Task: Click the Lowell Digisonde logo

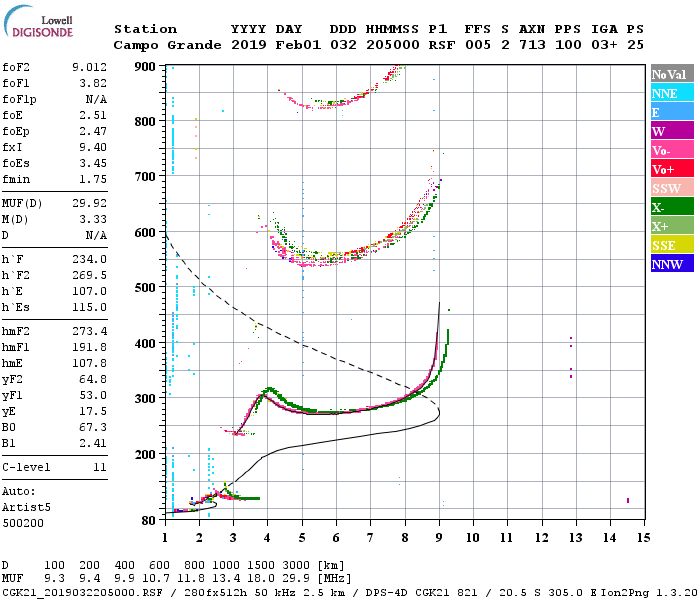Action: point(38,21)
